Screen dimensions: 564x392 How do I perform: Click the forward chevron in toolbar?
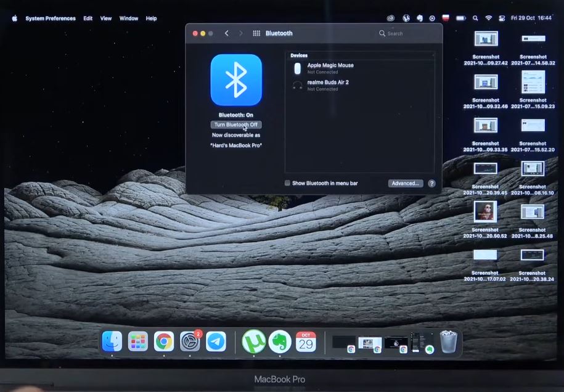[x=240, y=33]
